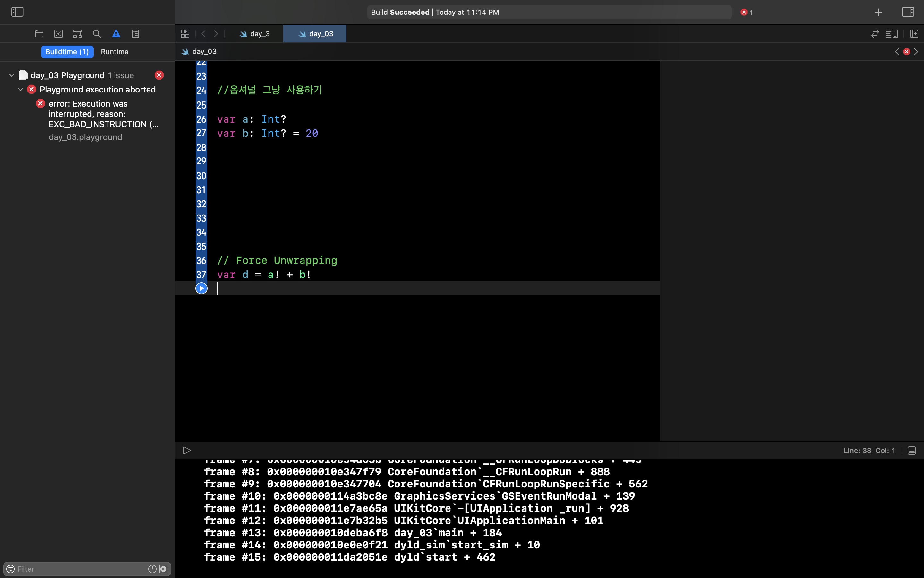
Task: Open the Source Control navigator
Action: (x=58, y=34)
